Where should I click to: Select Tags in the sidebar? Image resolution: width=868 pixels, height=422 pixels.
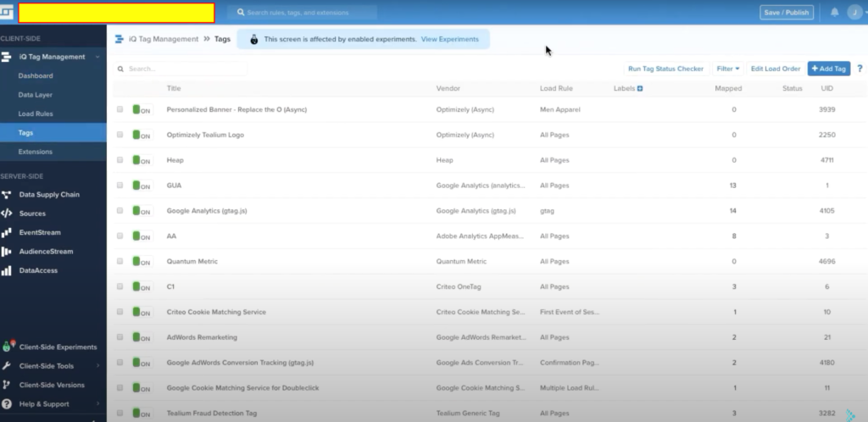click(x=53, y=133)
